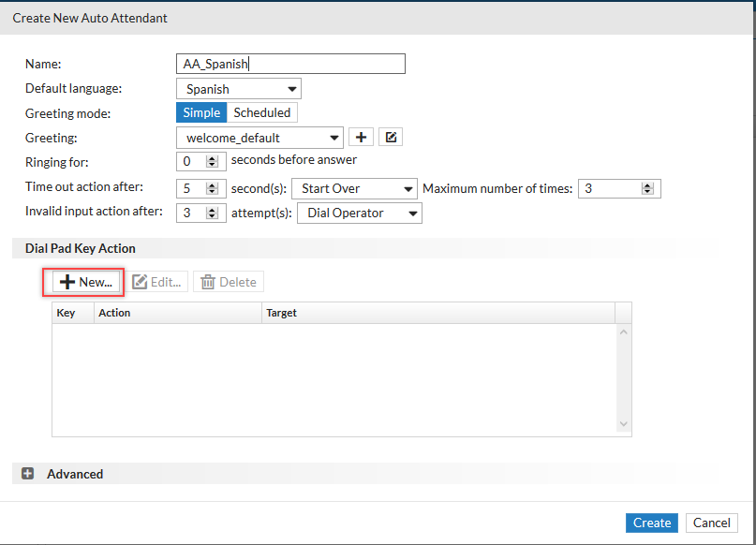Viewport: 756px width, 545px height.
Task: Click the edit greeting pencil icon
Action: point(391,138)
